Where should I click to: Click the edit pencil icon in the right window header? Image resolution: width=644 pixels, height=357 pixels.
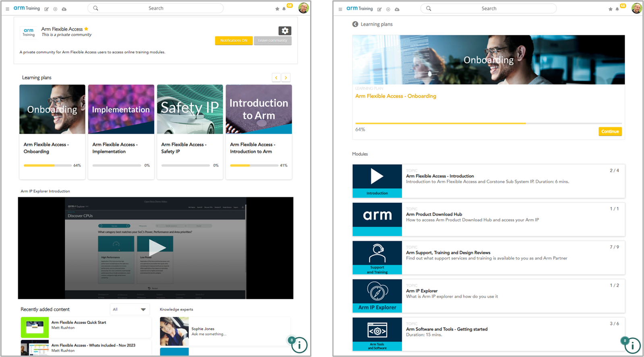(379, 9)
